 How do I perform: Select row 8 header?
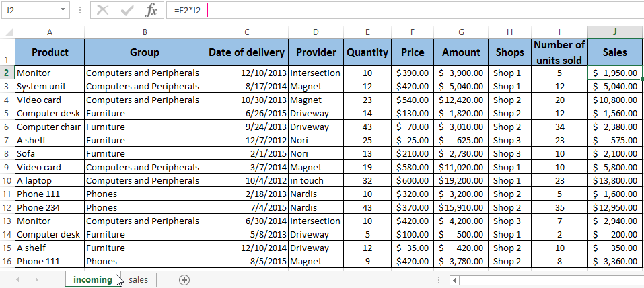(7, 153)
